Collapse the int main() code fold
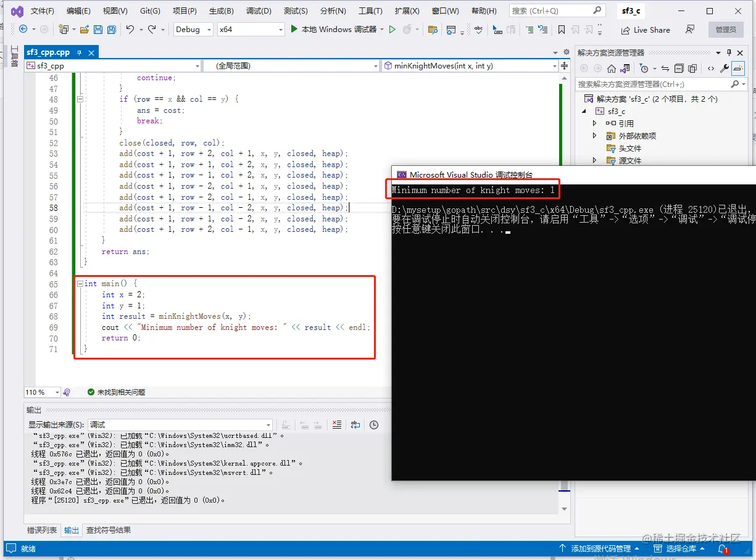The image size is (756, 560). (x=79, y=284)
